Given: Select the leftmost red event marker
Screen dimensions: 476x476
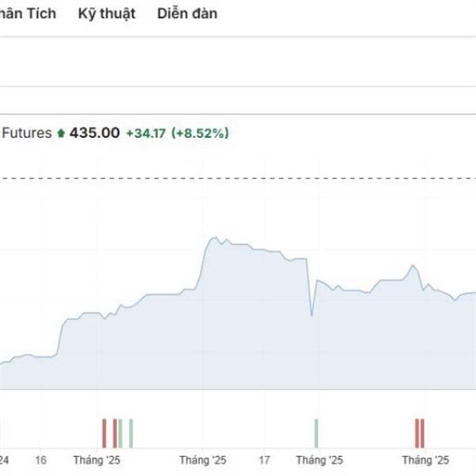Looking at the screenshot, I should pyautogui.click(x=105, y=433).
